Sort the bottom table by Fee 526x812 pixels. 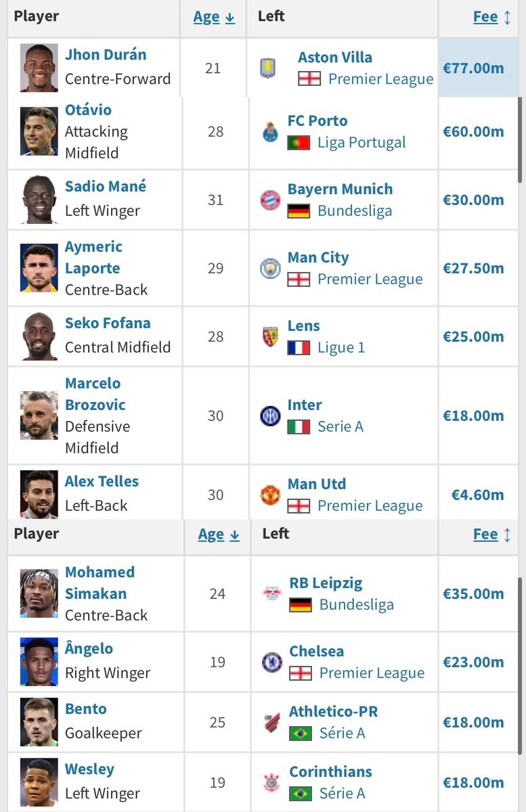[x=492, y=535]
